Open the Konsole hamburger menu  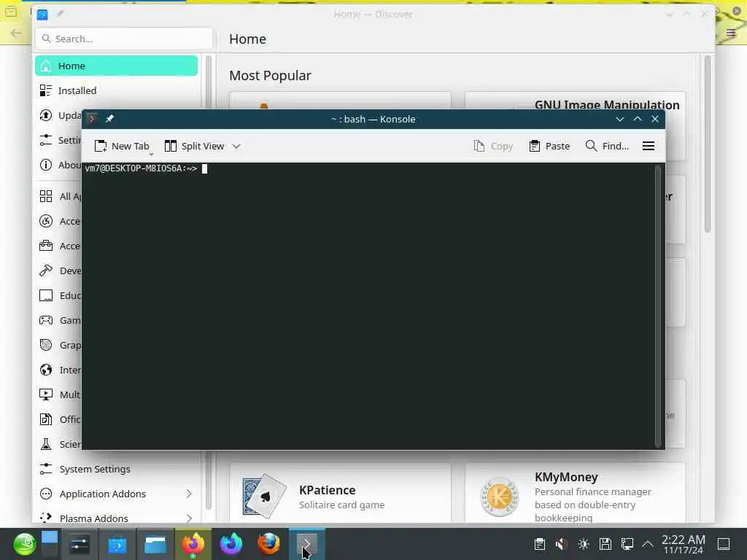[x=649, y=146]
